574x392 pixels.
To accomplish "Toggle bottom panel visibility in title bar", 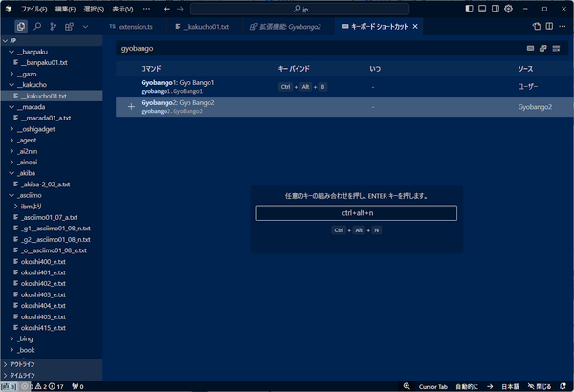I will [482, 9].
